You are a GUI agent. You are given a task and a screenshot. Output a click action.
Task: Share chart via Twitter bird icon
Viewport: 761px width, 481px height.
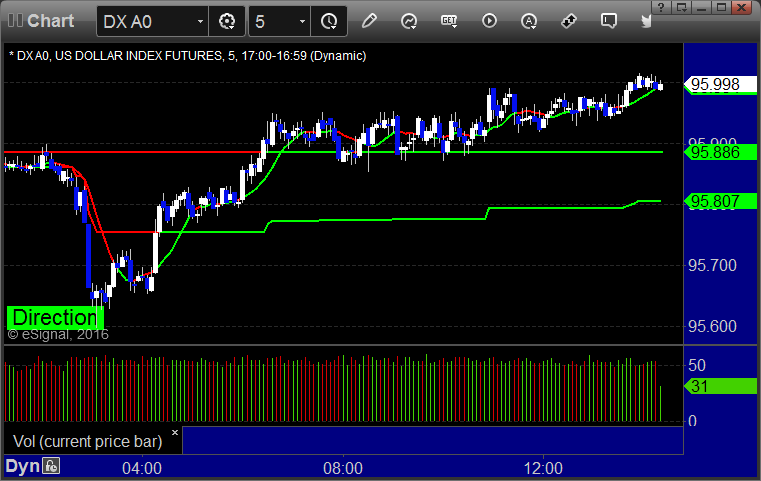point(646,21)
